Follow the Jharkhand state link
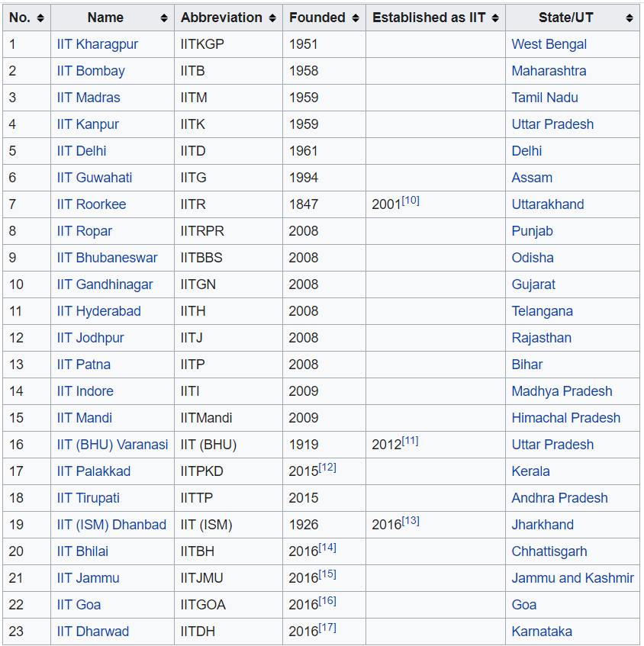 coord(543,525)
